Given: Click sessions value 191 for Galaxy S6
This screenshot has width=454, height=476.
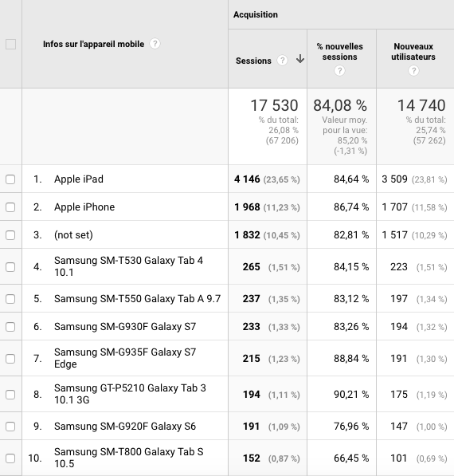Looking at the screenshot, I should (251, 427).
